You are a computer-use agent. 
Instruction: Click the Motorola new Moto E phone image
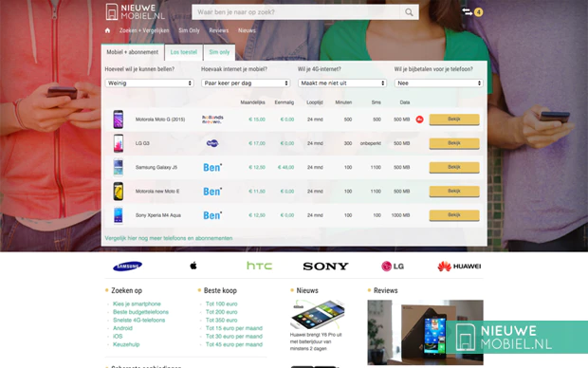(x=119, y=192)
